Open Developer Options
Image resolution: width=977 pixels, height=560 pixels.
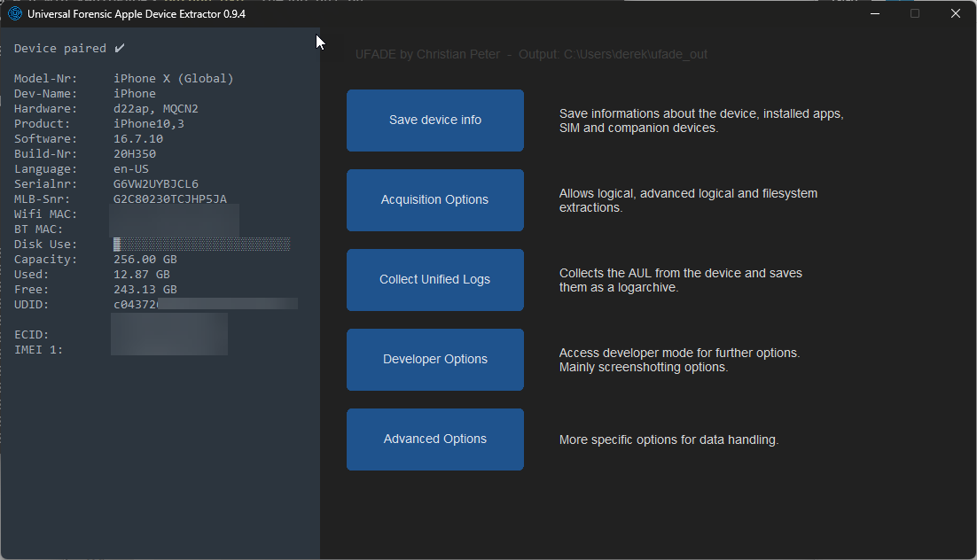[x=434, y=360]
